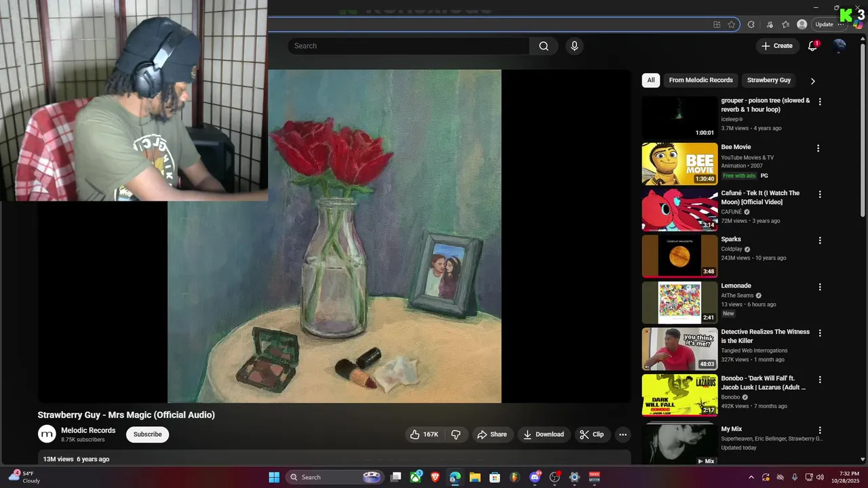Click the browser Update button
The width and height of the screenshot is (868, 488).
click(830, 24)
